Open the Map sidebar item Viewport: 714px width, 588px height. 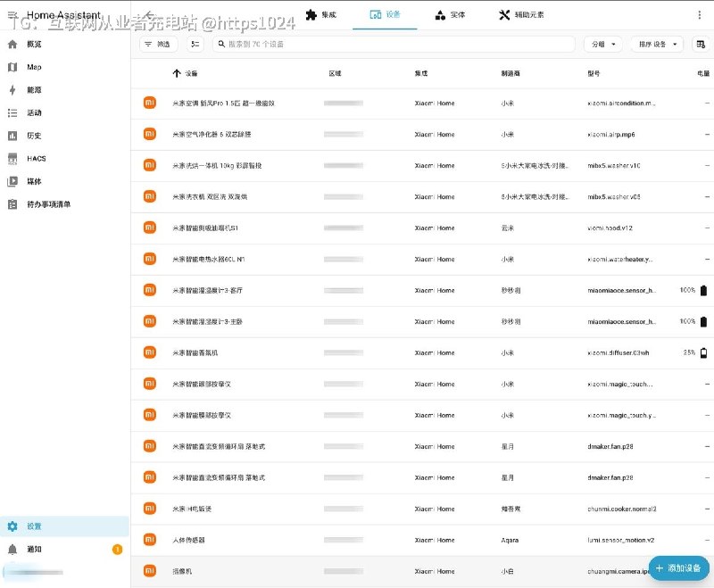point(64,67)
